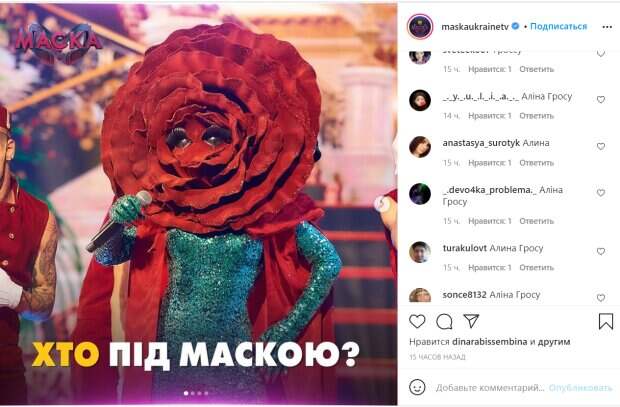Click Подписаться to follow the account
Viewport: 620px width, 407px height.
click(x=558, y=27)
